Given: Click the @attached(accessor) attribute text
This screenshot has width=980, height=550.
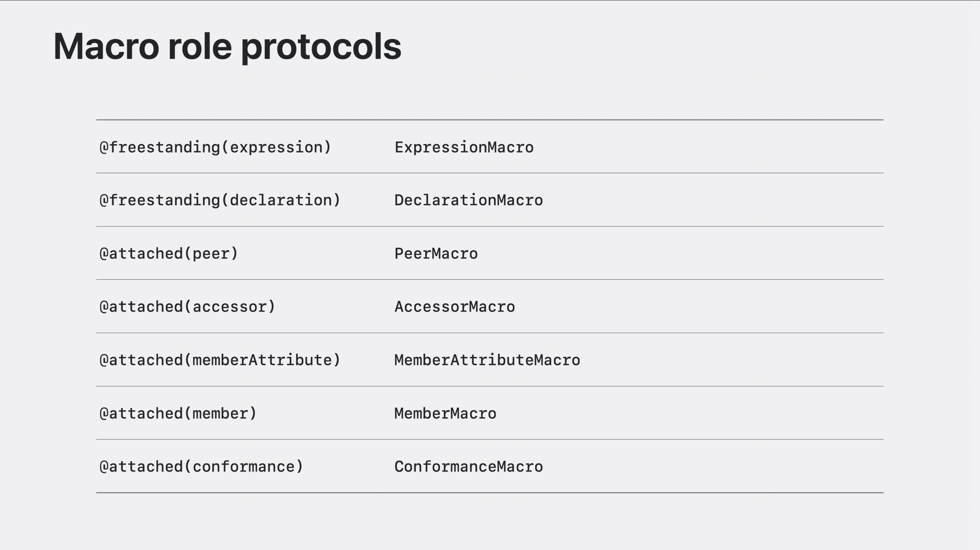Looking at the screenshot, I should click(x=187, y=307).
